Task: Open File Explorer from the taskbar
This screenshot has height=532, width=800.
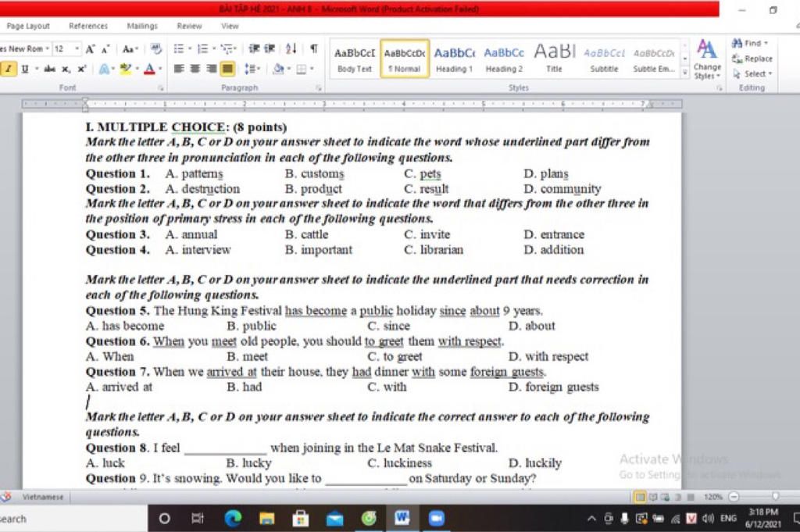Action: [x=267, y=519]
